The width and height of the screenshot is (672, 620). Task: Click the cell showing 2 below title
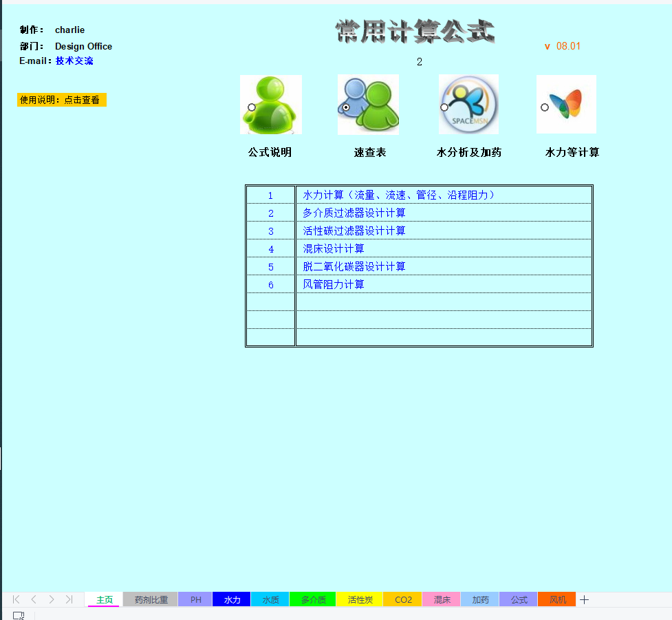(x=420, y=62)
